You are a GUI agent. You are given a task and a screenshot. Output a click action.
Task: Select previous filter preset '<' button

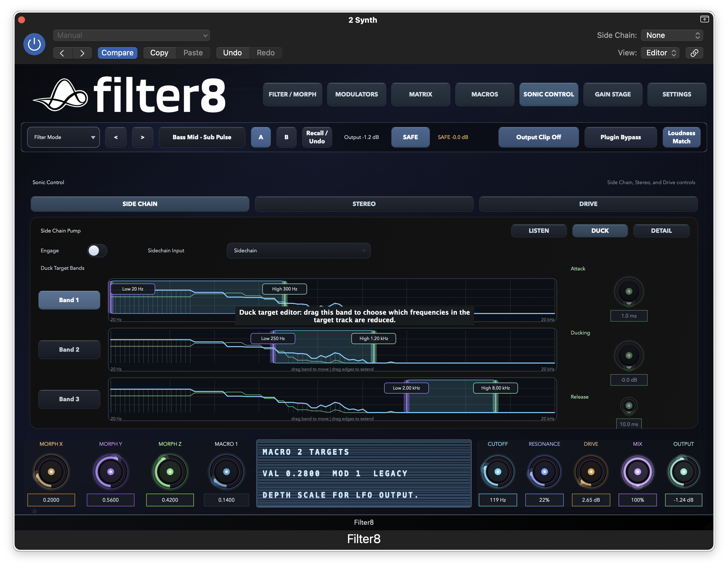pos(116,137)
